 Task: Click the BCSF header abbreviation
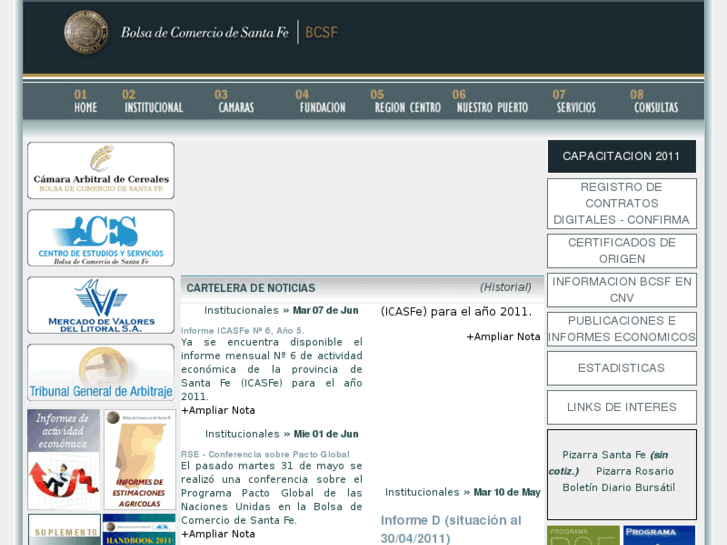pos(321,32)
